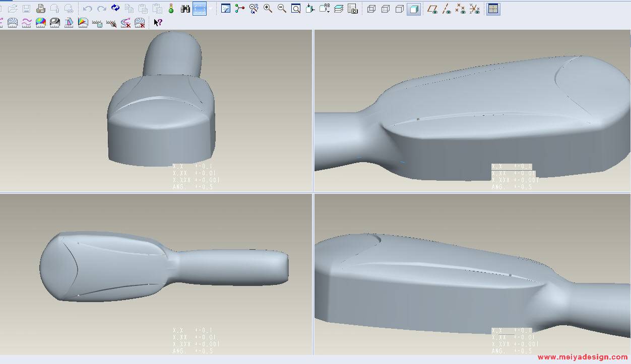
Task: Run the reflection analysis tool
Action: [55, 23]
